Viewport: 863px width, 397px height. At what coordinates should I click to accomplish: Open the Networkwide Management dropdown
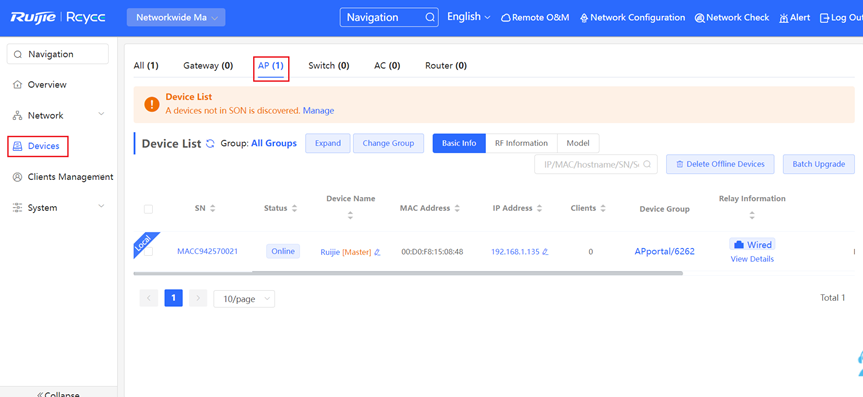click(x=176, y=17)
